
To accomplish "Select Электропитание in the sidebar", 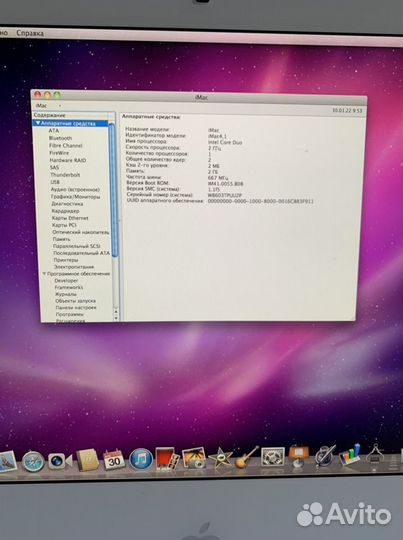I will pyautogui.click(x=74, y=267).
